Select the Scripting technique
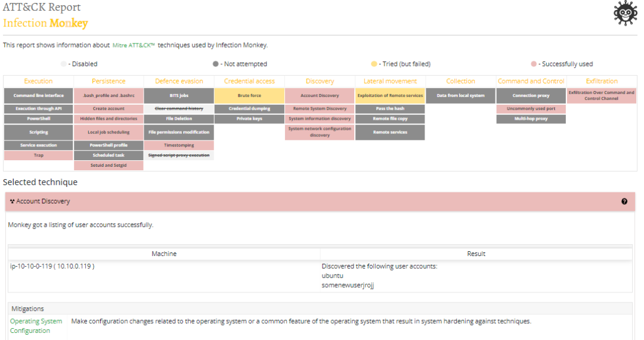The height and width of the screenshot is (340, 644). tap(39, 132)
